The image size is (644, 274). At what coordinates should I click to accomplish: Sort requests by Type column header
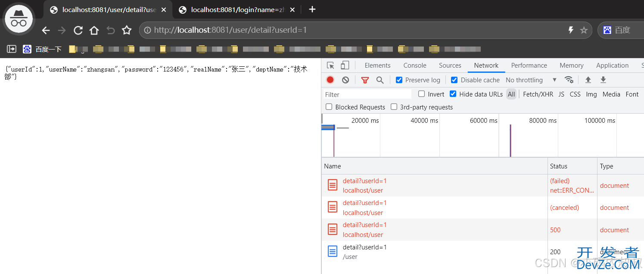620,166
